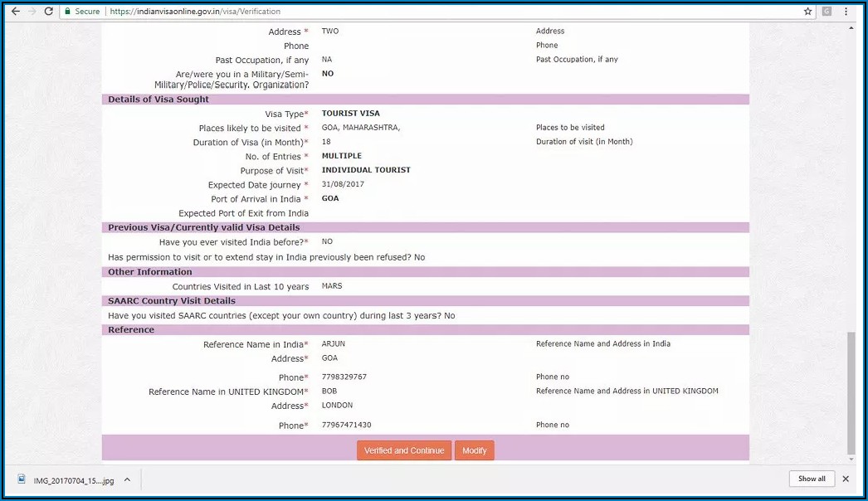Screen dimensions: 868x501
Task: Click the browser forward arrow
Action: point(32,12)
